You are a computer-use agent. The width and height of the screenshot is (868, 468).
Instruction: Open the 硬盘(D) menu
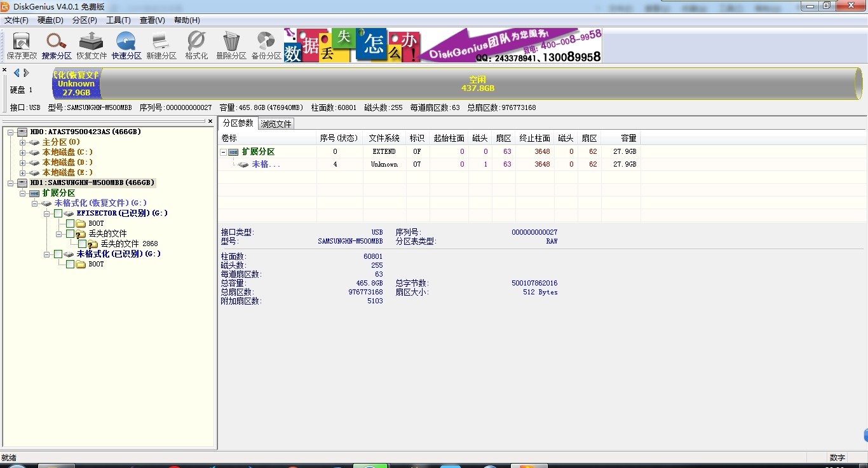tap(50, 20)
